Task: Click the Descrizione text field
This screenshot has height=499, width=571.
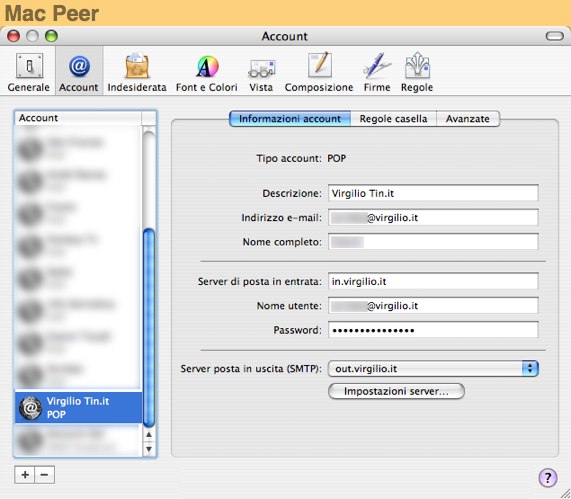Action: pos(433,193)
